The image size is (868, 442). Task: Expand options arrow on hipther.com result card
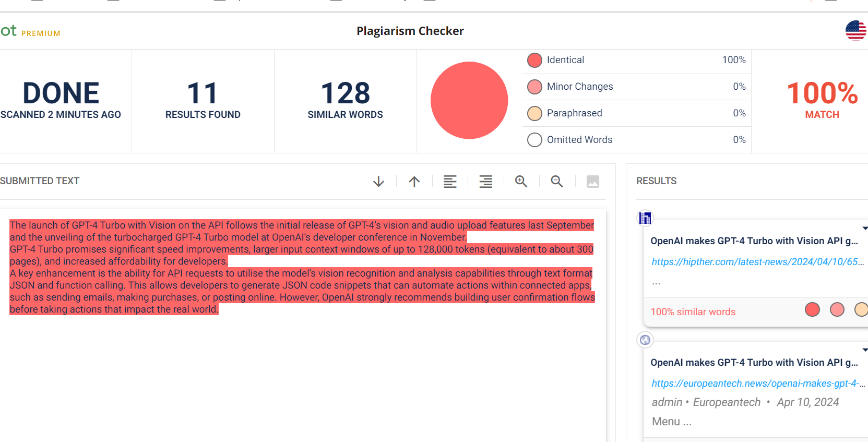click(x=864, y=229)
